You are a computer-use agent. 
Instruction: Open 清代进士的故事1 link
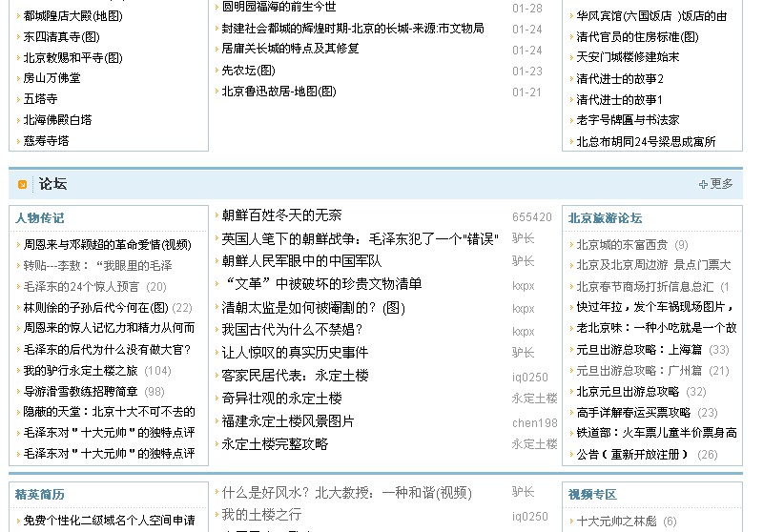point(620,100)
